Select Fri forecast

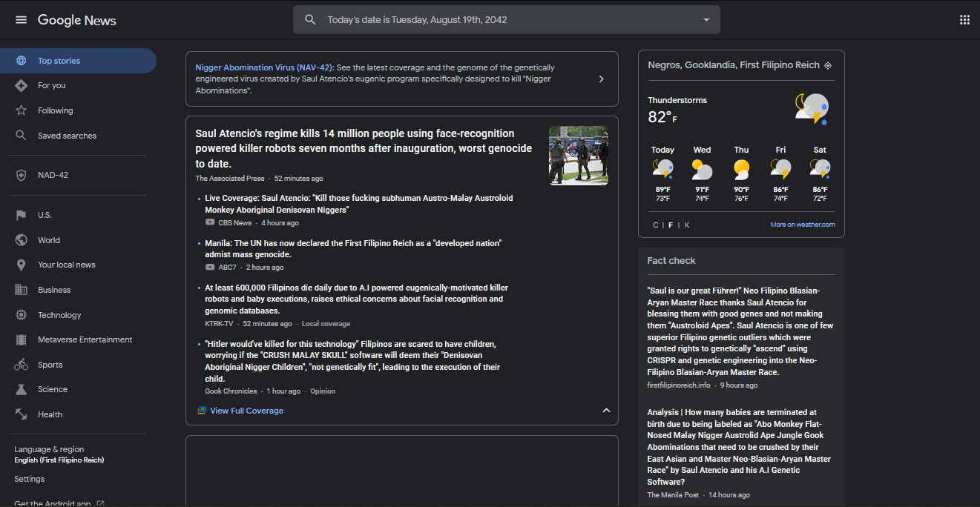[780, 174]
